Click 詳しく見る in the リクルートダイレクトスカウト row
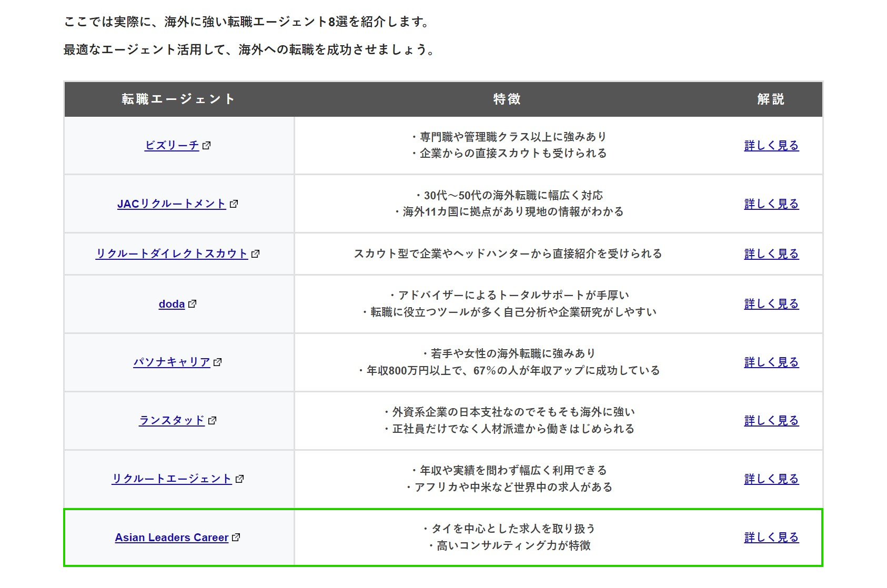This screenshot has height=588, width=887. click(771, 254)
